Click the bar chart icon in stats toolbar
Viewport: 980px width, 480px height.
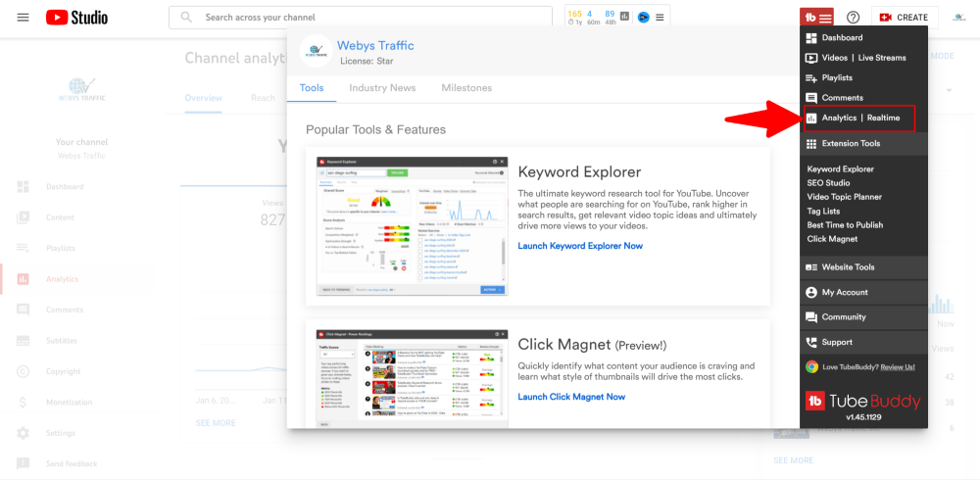click(624, 17)
